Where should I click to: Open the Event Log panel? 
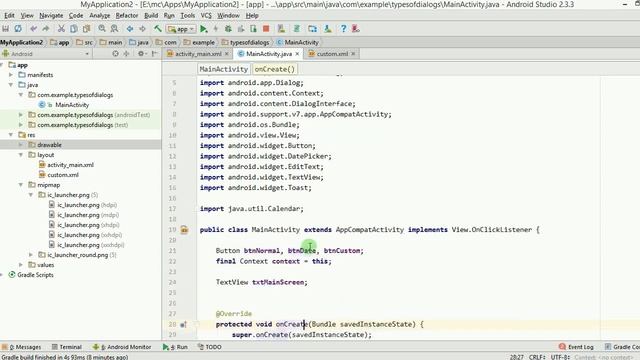[x=576, y=347]
